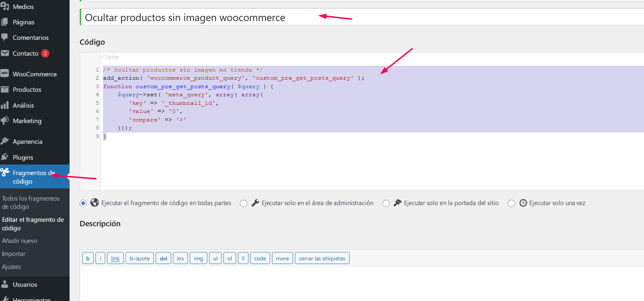644x301 pixels.
Task: Click the 'cerrar las etiquetas' button
Action: tap(322, 258)
